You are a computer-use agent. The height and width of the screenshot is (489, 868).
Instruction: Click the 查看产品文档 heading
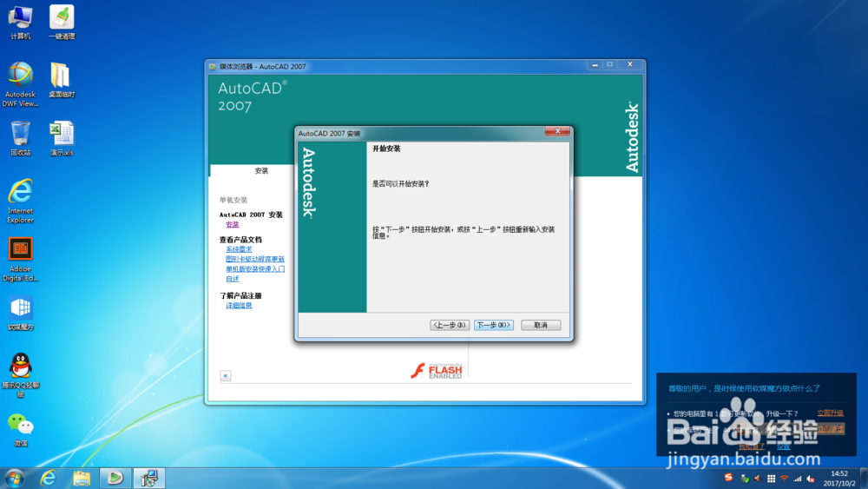tap(240, 240)
